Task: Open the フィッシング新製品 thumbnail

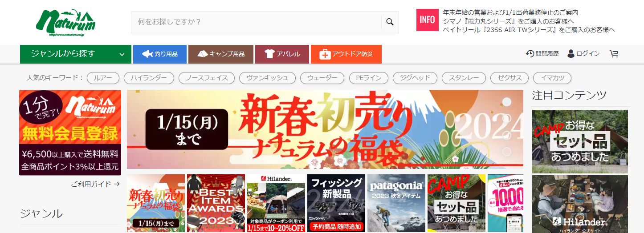Action: [336, 203]
